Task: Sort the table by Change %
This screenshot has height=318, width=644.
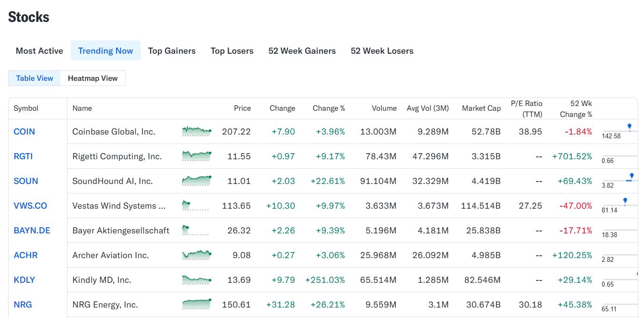Action: (329, 108)
